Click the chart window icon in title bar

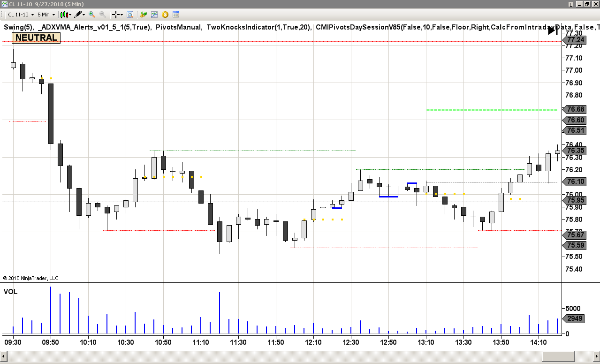pos(4,4)
